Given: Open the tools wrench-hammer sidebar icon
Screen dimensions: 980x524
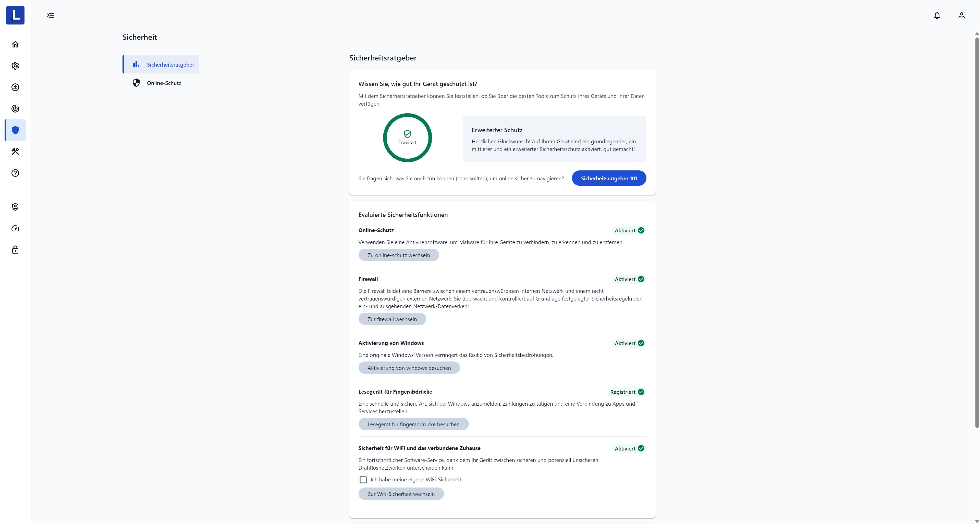Looking at the screenshot, I should [x=15, y=152].
